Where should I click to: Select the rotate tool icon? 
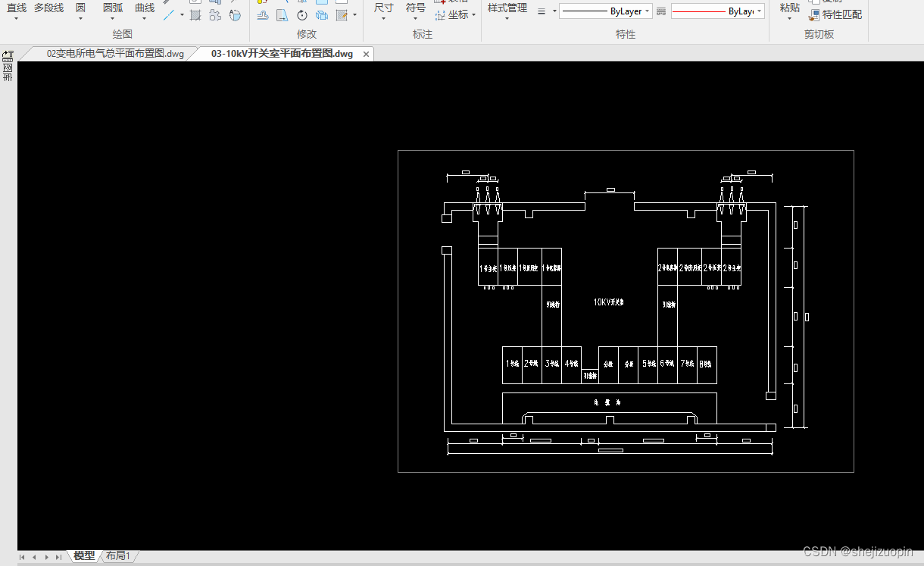[302, 14]
